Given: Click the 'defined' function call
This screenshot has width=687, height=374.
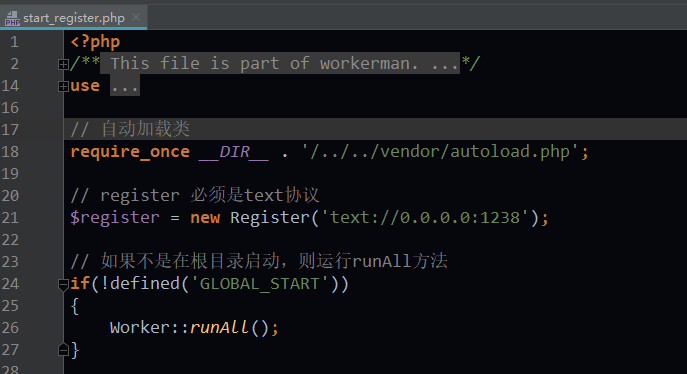Looking at the screenshot, I should (145, 283).
